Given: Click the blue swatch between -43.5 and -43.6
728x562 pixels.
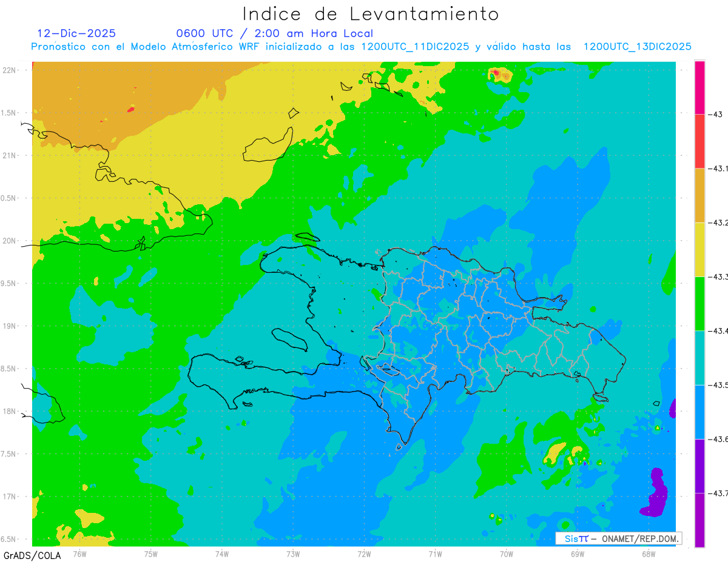Looking at the screenshot, I should pyautogui.click(x=699, y=412).
